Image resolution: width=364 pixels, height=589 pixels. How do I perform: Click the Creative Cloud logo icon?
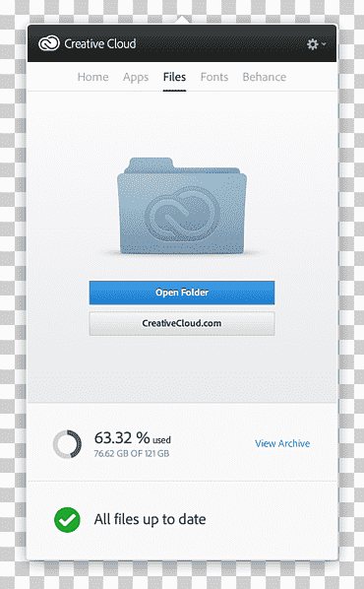pyautogui.click(x=49, y=43)
